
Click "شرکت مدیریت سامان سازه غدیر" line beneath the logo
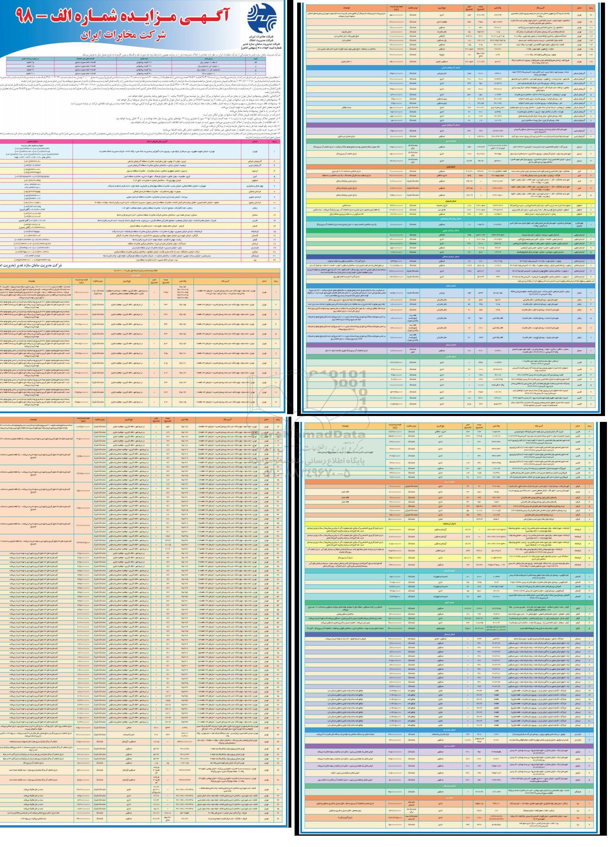click(x=261, y=44)
